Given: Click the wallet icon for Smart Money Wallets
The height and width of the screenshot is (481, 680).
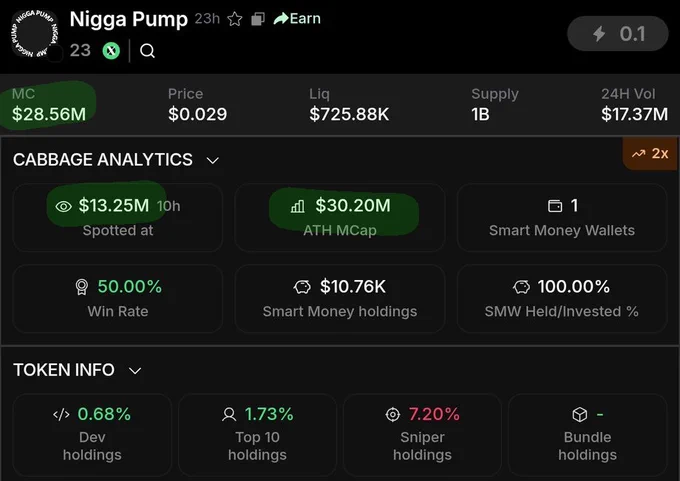Looking at the screenshot, I should point(555,206).
